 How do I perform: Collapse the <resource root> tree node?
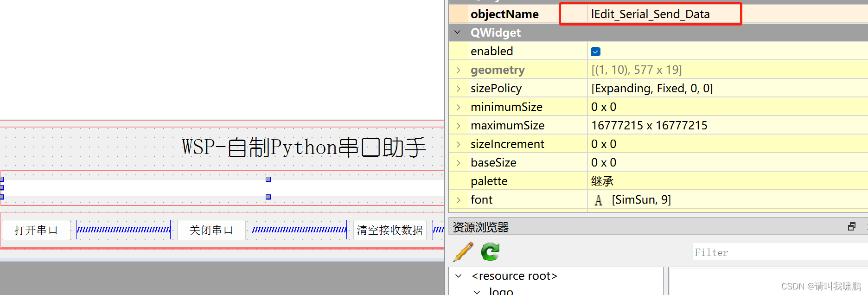pos(459,276)
